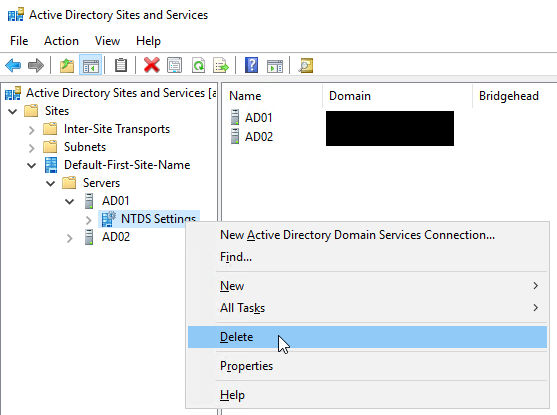
Task: Click the green Refresh toolbar icon
Action: (x=198, y=65)
